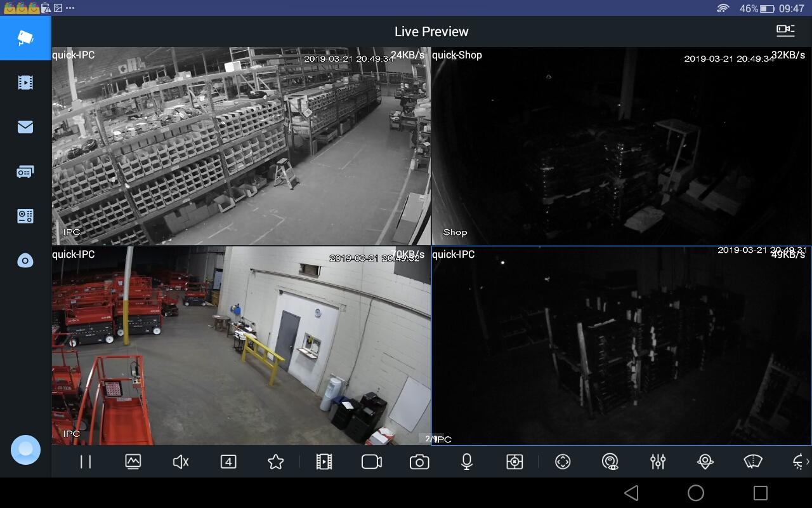Open PTZ controls with the joystick icon
812x508 pixels.
pos(562,462)
